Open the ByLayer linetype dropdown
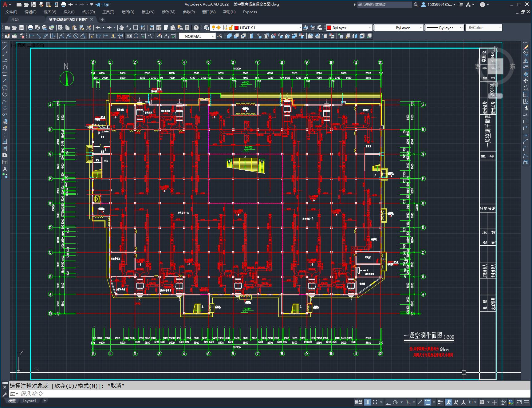Screen dimensions: 532x408 click(x=421, y=28)
